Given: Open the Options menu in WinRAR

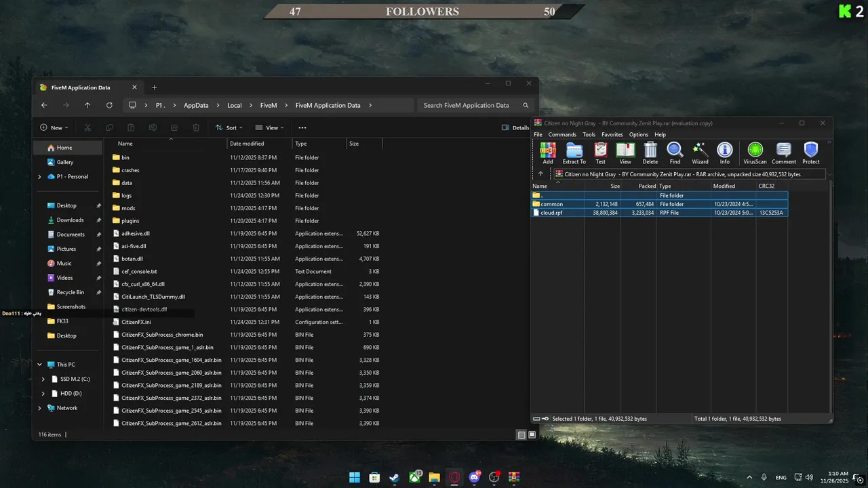Looking at the screenshot, I should pyautogui.click(x=639, y=134).
